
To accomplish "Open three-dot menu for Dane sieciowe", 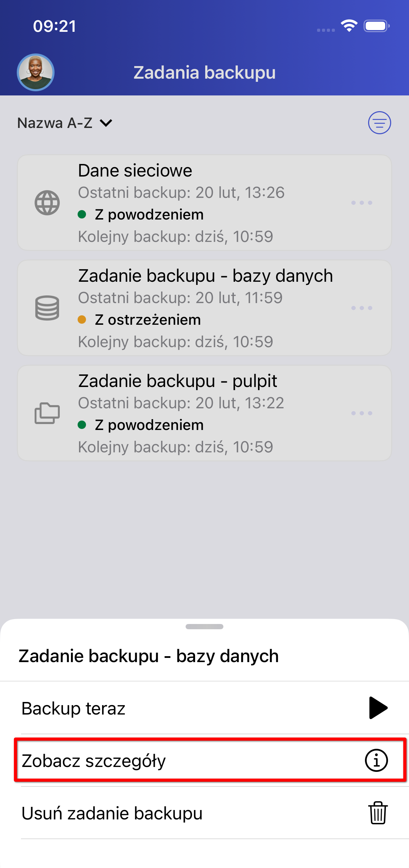I will (x=362, y=203).
